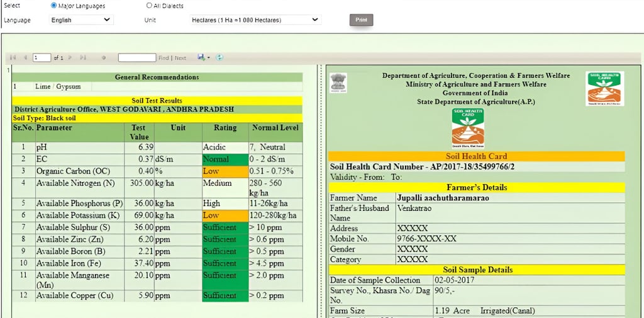The image size is (644, 318).
Task: Open the export save disk icon
Action: (x=201, y=57)
